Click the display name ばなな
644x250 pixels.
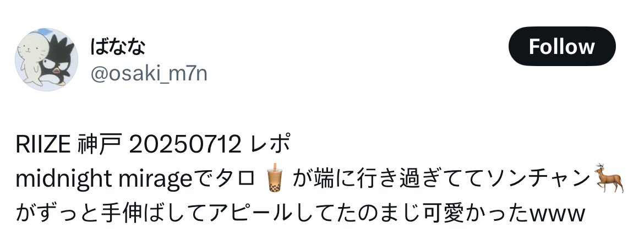[117, 47]
